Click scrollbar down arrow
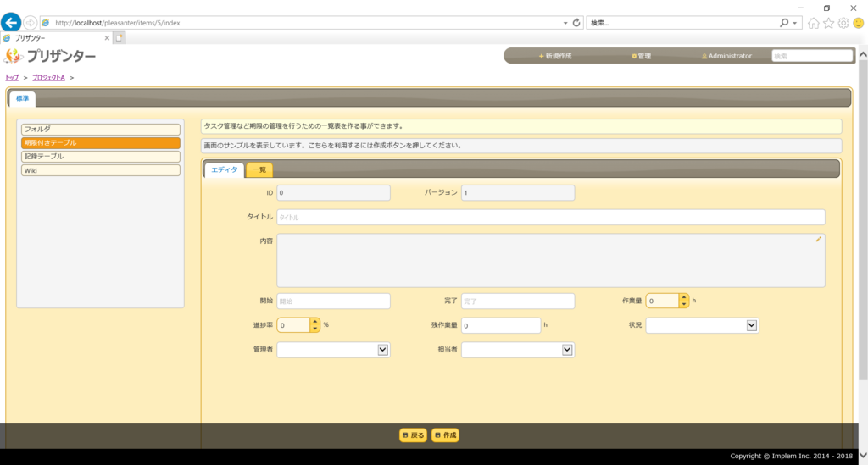Viewport: 868px width, 465px height. tap(862, 455)
